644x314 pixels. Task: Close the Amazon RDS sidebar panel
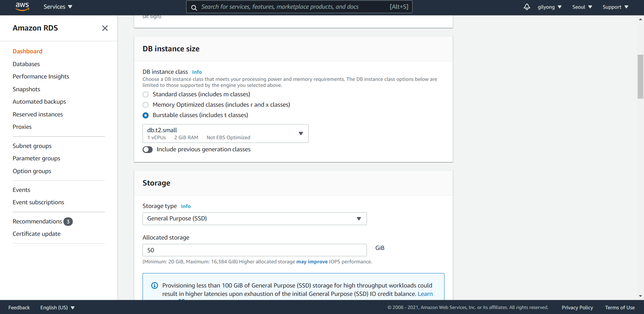point(105,28)
